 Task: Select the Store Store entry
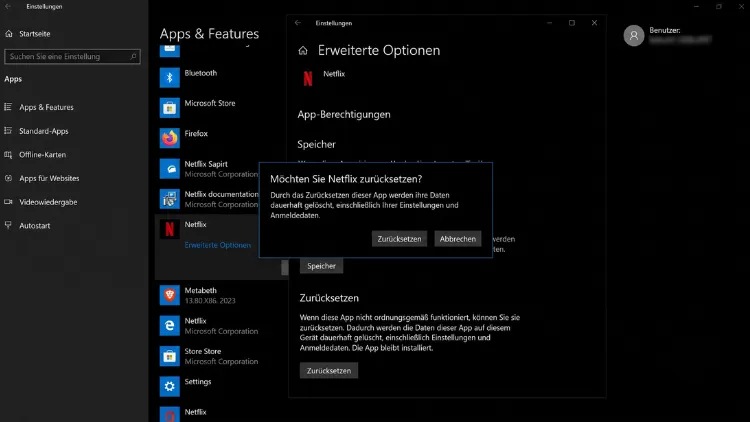(x=221, y=356)
